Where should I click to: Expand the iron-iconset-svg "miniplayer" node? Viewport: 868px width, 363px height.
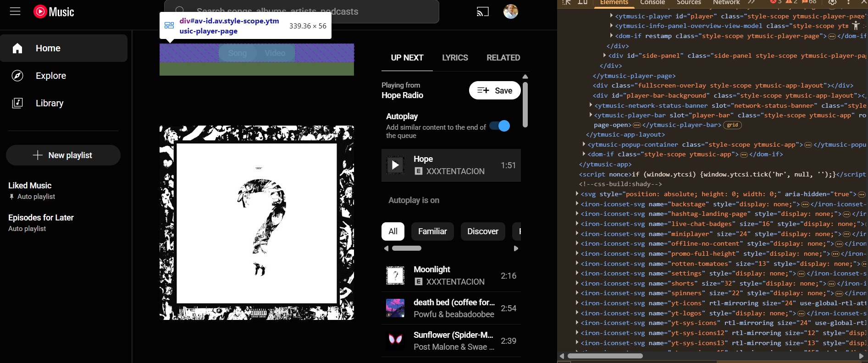coord(577,233)
